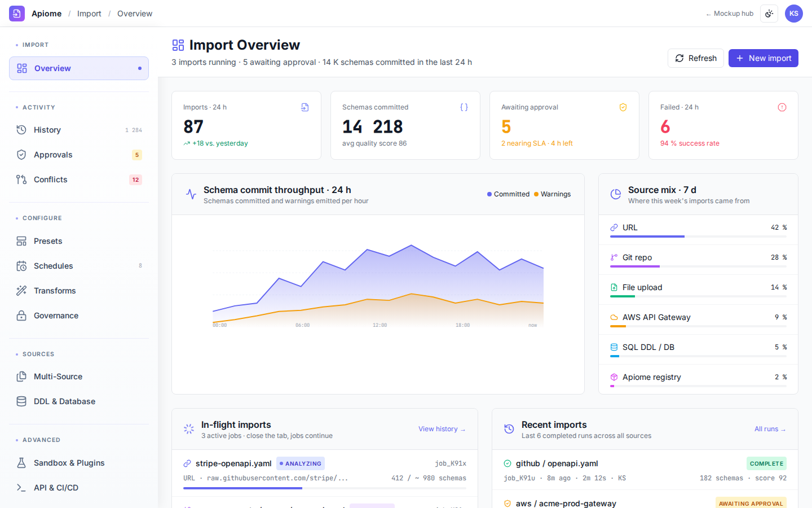The height and width of the screenshot is (508, 812).
Task: Toggle the Committed legend series
Action: point(508,194)
